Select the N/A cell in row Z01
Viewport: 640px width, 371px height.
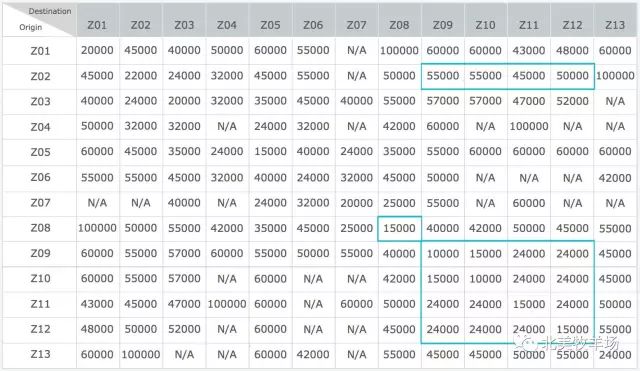coord(356,50)
